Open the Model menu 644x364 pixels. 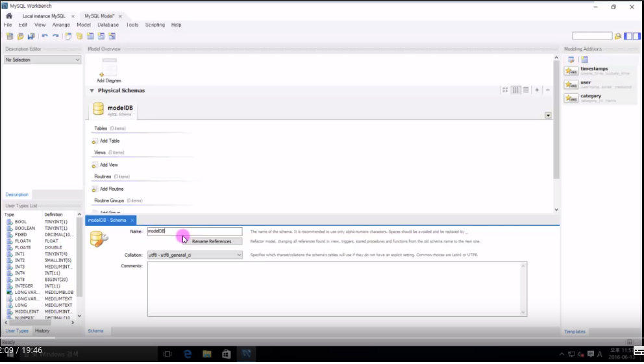pyautogui.click(x=84, y=25)
